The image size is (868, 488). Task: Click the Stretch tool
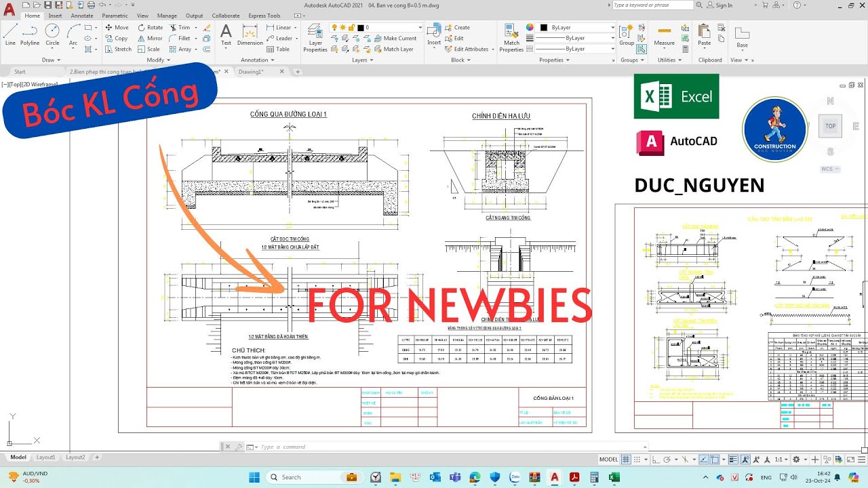[x=118, y=49]
